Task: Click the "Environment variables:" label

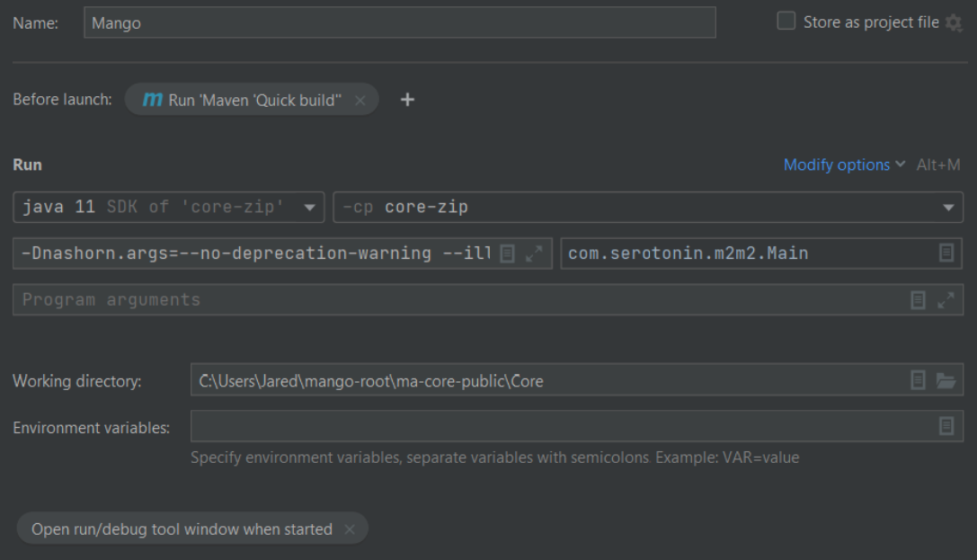Action: [x=92, y=428]
